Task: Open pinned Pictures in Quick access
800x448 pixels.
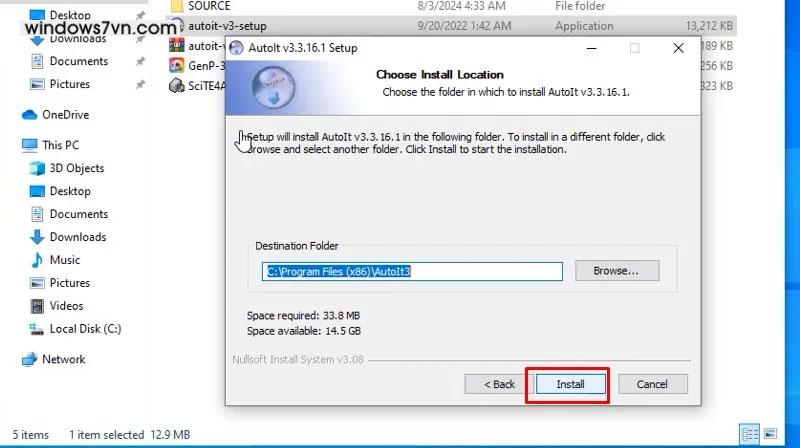Action: click(x=69, y=84)
